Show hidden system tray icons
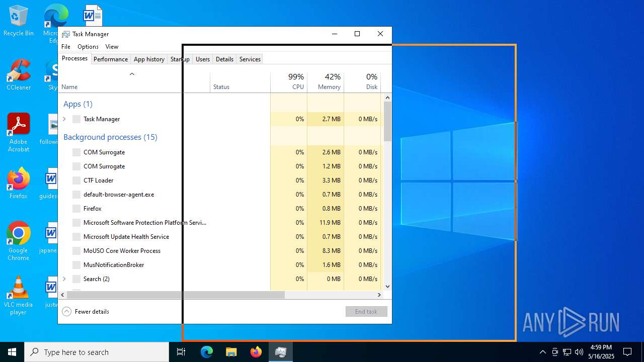 [542, 352]
